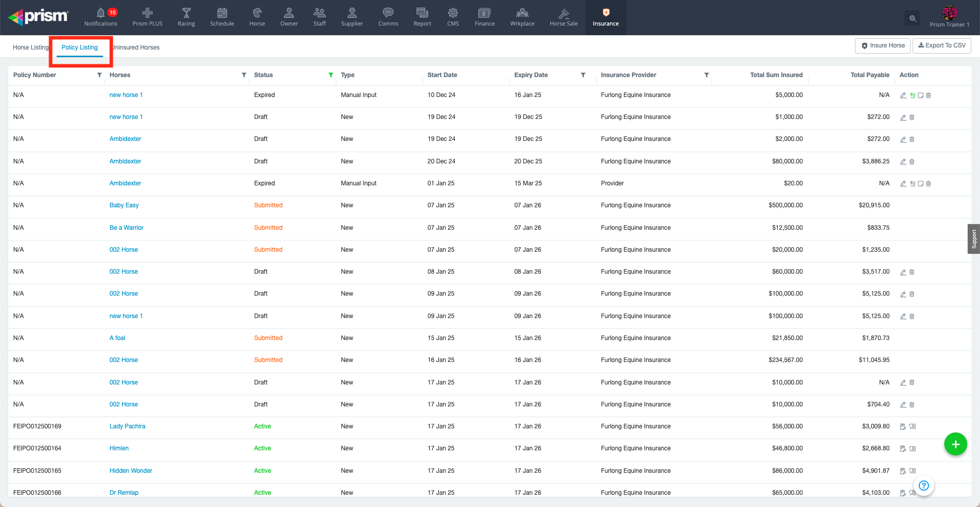The width and height of the screenshot is (980, 507).
Task: Click the document-edit icon for Lady Pachira policy
Action: coord(903,427)
